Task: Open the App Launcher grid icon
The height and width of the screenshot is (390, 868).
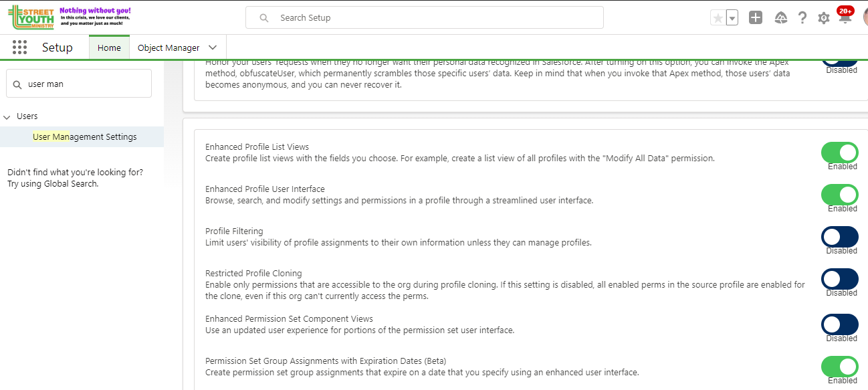Action: pyautogui.click(x=19, y=47)
